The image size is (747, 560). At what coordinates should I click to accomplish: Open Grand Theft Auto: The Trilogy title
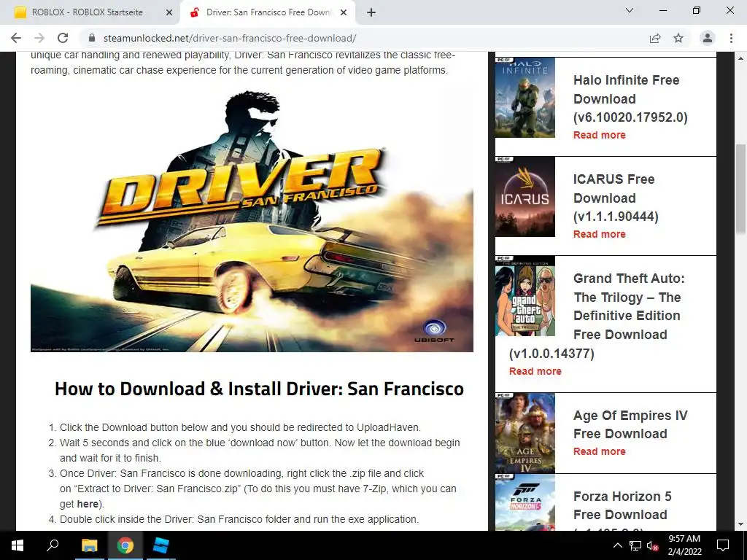point(597,316)
